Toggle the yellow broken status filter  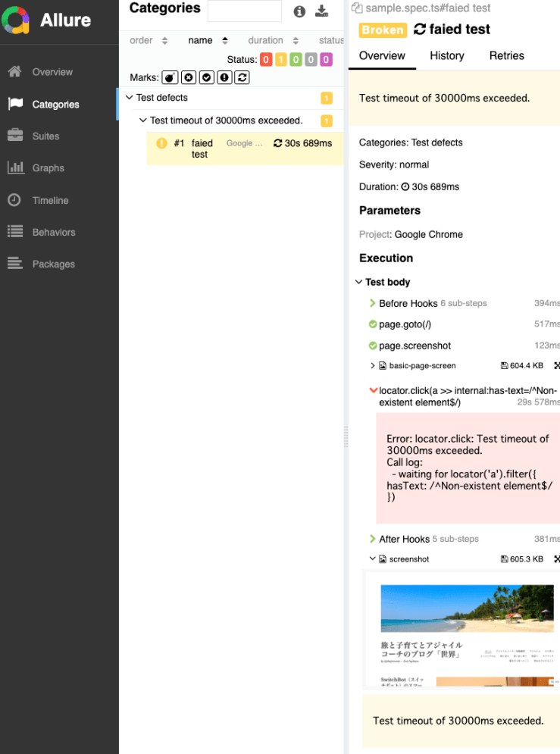(280, 60)
